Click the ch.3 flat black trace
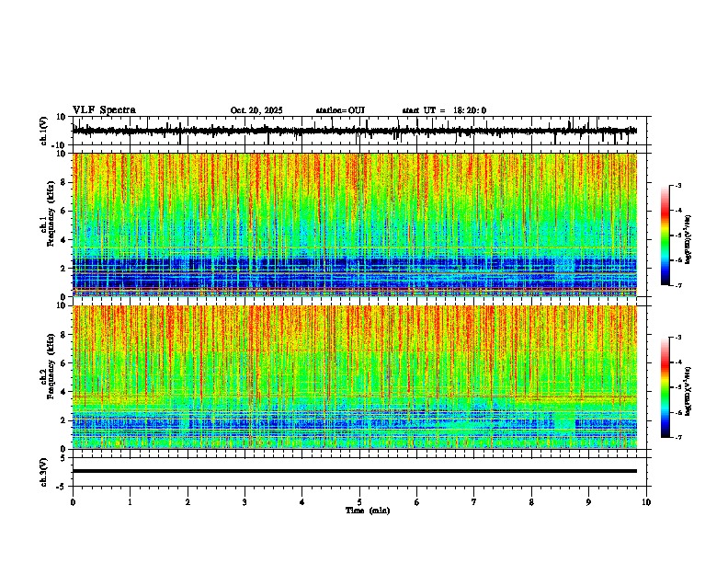 [355, 471]
